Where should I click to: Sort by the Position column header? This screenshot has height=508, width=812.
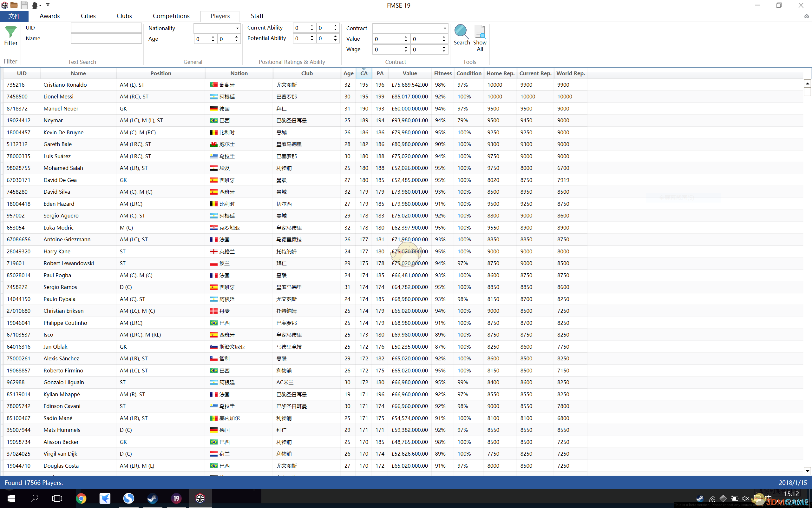pos(161,73)
